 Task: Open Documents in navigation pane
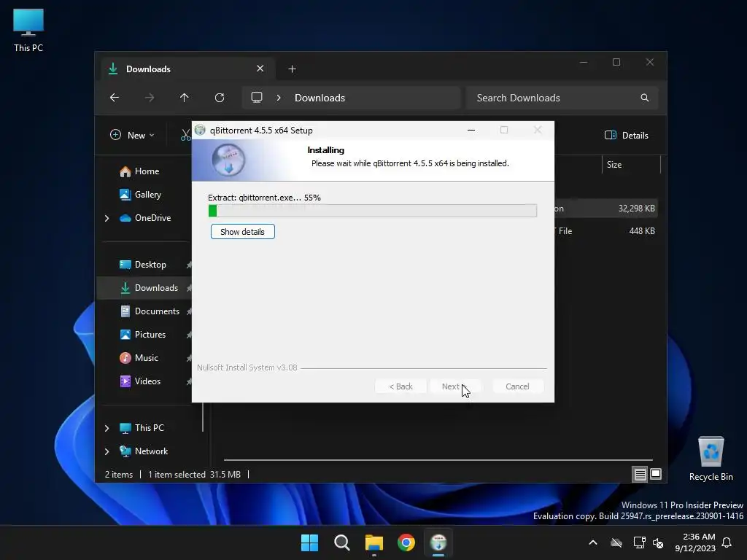pyautogui.click(x=150, y=311)
